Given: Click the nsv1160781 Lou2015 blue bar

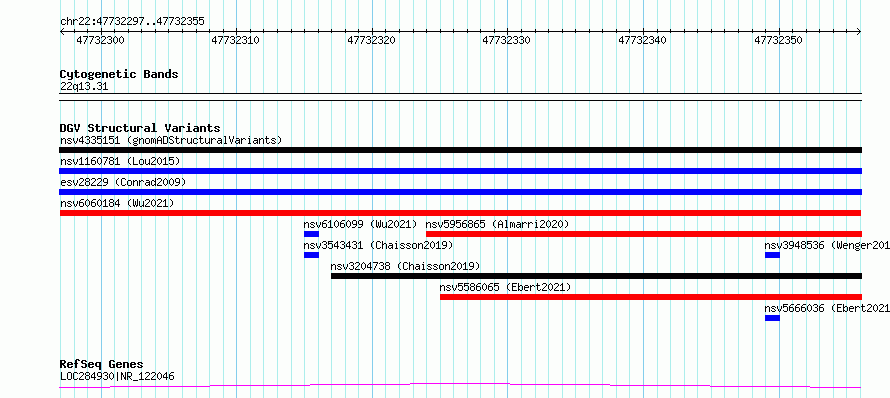Looking at the screenshot, I should [x=460, y=171].
